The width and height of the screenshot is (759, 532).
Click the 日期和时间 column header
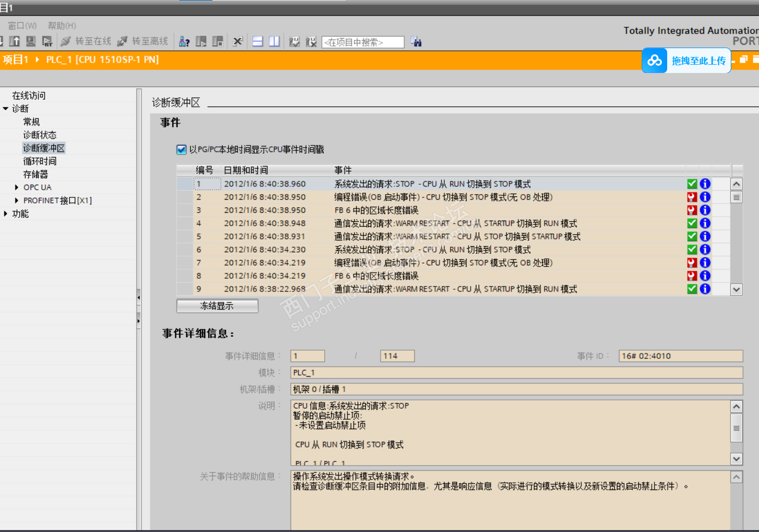point(275,170)
